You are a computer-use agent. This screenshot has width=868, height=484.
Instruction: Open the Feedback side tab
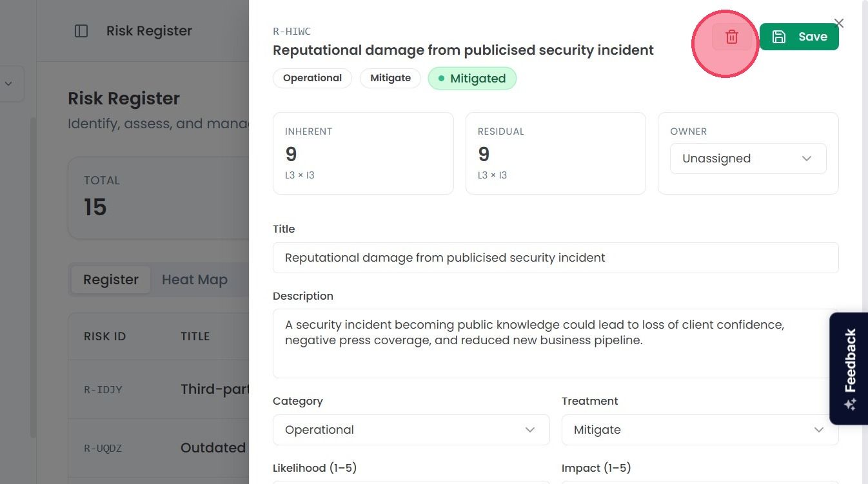(x=849, y=369)
